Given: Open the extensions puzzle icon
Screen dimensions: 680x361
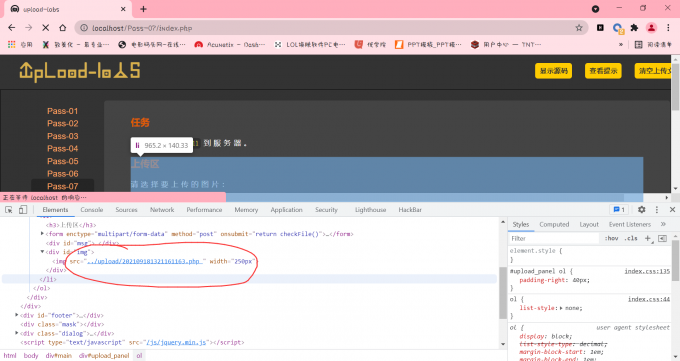Looking at the screenshot, I should coord(634,28).
